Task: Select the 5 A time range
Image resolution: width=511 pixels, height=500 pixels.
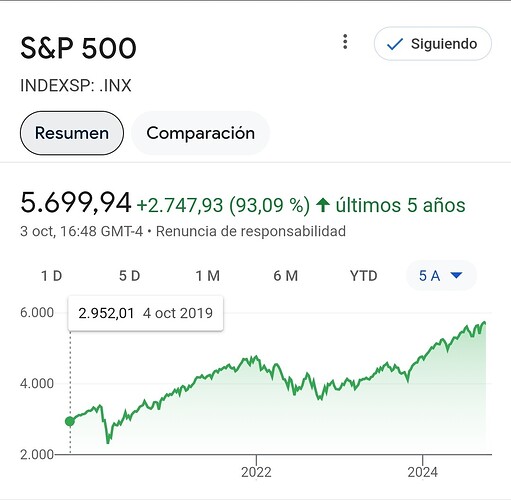Action: pyautogui.click(x=441, y=276)
